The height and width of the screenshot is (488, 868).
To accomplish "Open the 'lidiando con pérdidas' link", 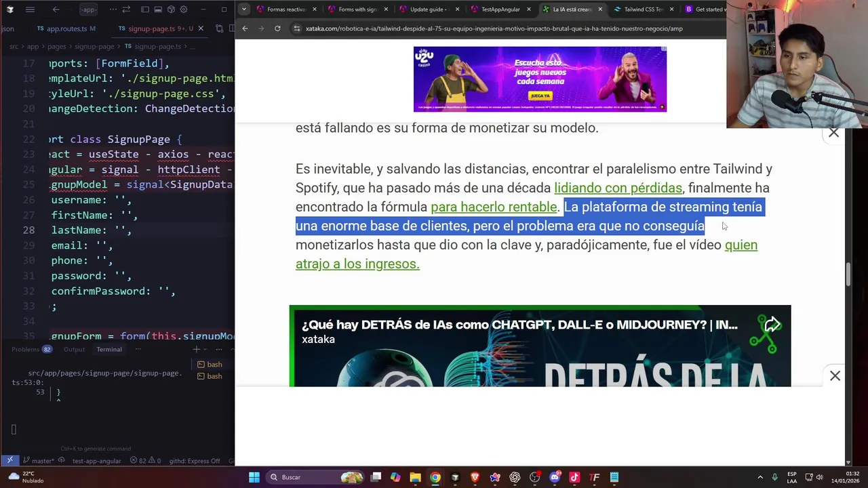I will click(618, 188).
